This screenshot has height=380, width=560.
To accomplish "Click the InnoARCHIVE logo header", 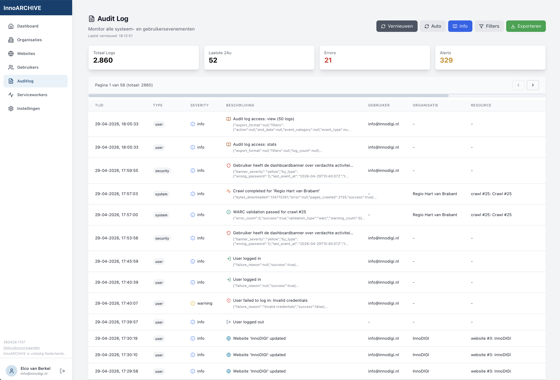I will [x=22, y=8].
